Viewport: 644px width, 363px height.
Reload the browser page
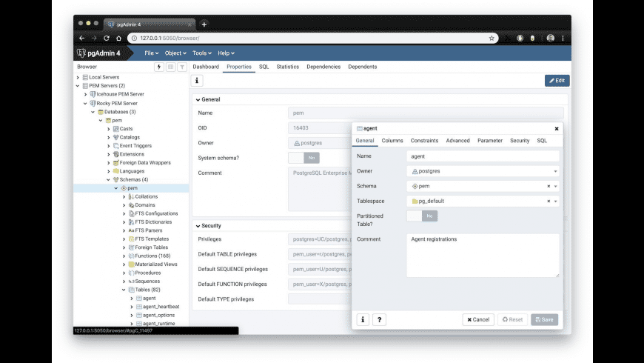107,39
